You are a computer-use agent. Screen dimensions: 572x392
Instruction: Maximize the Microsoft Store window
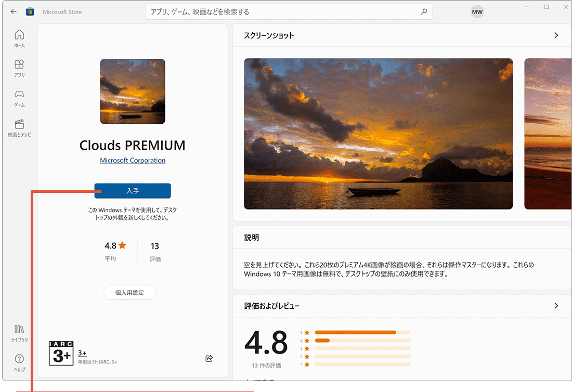[x=547, y=7]
